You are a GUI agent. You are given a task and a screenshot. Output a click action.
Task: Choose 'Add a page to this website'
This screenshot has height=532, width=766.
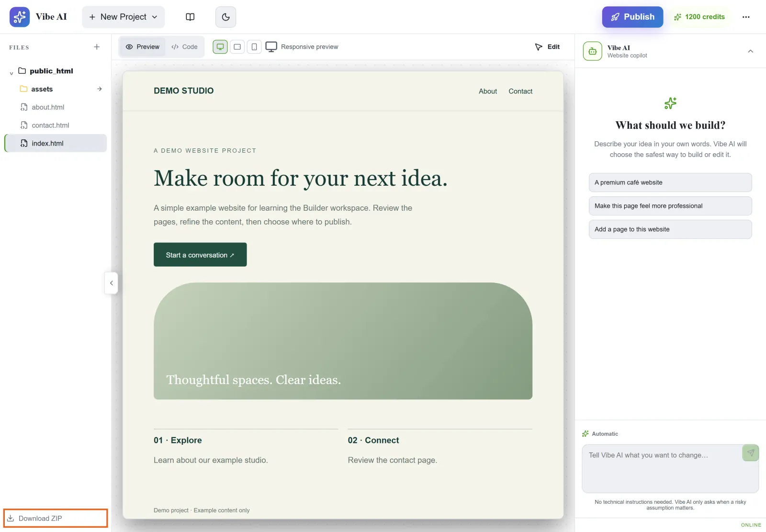click(670, 229)
